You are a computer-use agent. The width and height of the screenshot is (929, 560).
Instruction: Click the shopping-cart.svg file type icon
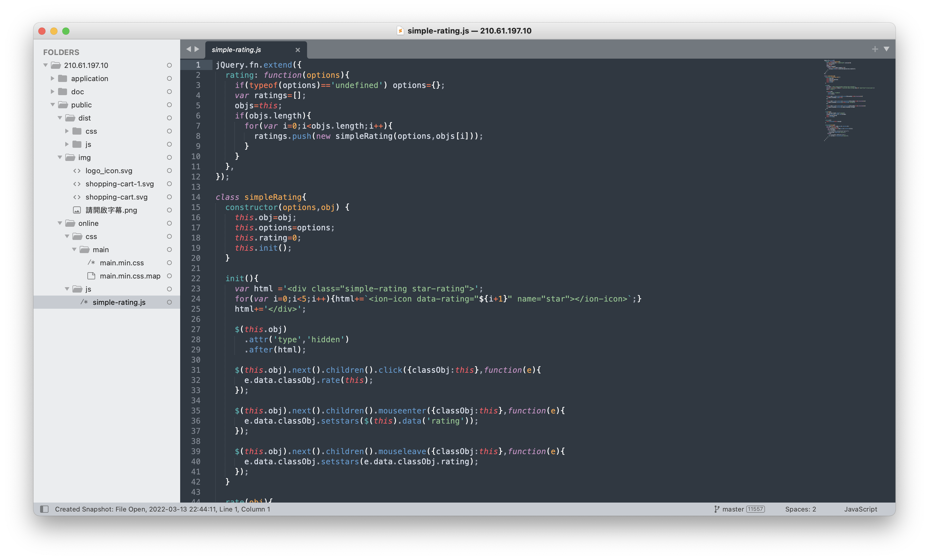pos(77,197)
